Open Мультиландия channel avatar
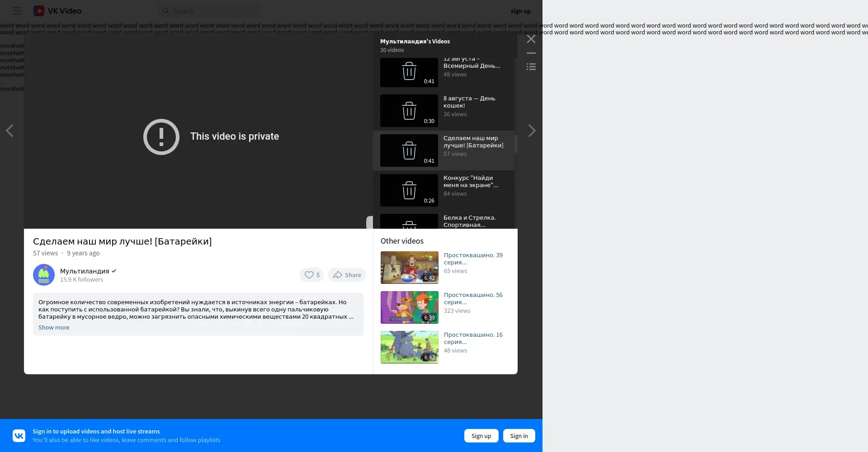Viewport: 868px width, 452px height. 44,275
